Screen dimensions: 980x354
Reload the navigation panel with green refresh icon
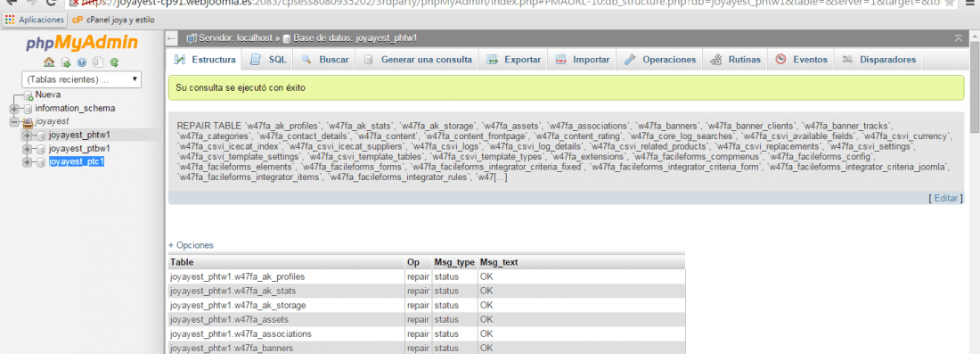coord(114,62)
